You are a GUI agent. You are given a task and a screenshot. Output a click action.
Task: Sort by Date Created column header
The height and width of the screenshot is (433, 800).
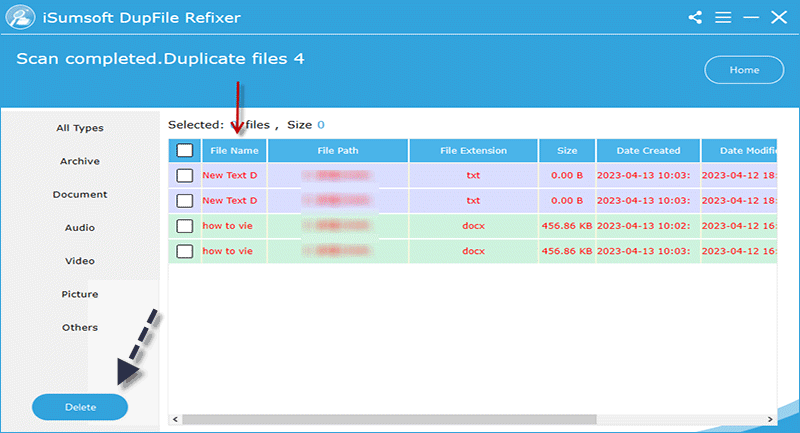tap(648, 150)
